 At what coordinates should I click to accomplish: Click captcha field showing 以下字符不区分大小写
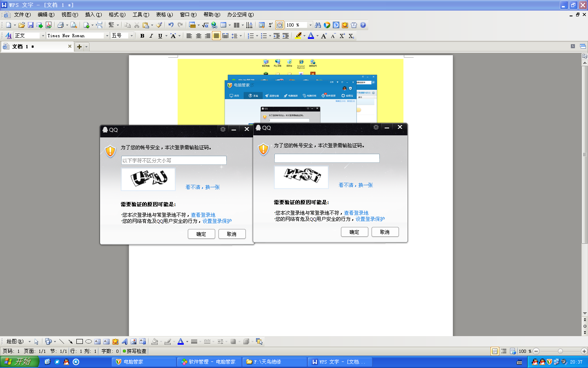pyautogui.click(x=174, y=160)
